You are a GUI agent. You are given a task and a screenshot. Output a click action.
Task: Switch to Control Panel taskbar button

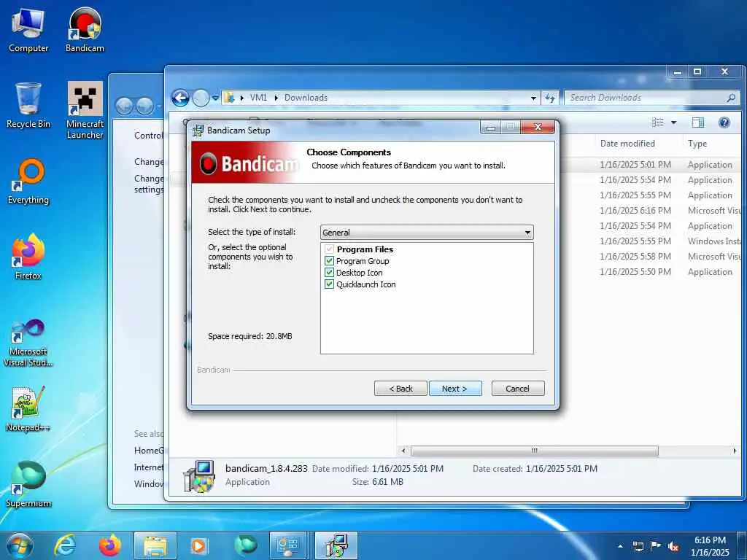[287, 545]
